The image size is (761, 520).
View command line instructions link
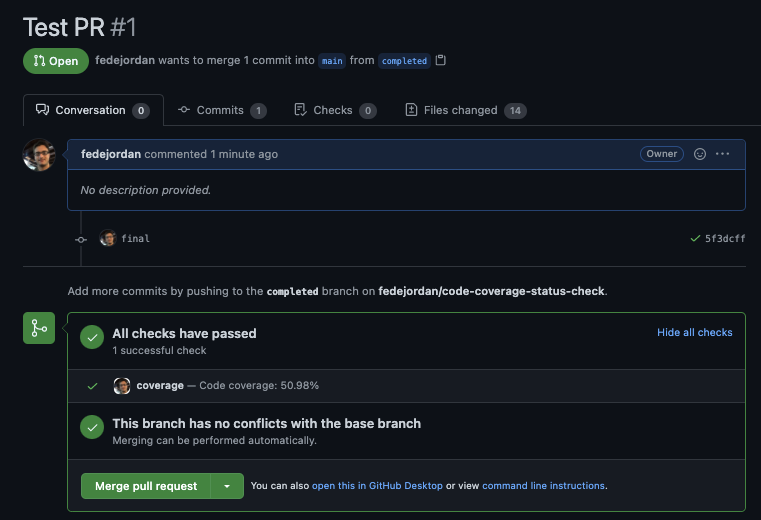[x=543, y=486]
